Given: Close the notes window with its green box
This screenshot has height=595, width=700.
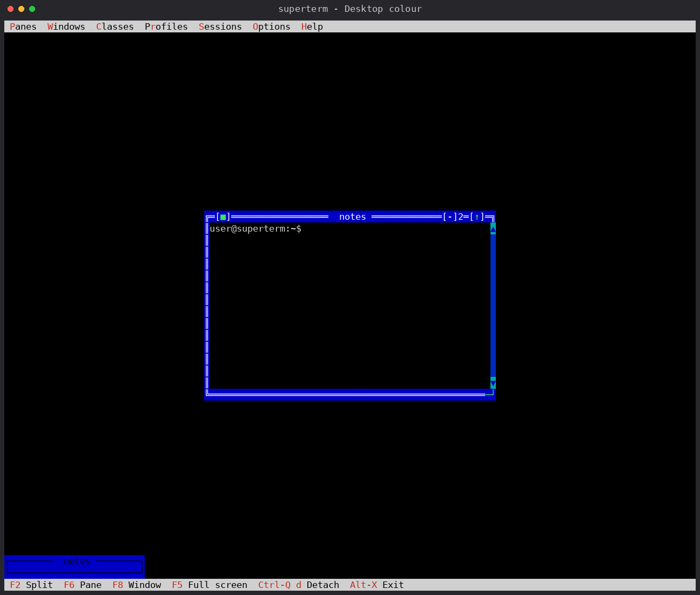Looking at the screenshot, I should click(x=223, y=217).
